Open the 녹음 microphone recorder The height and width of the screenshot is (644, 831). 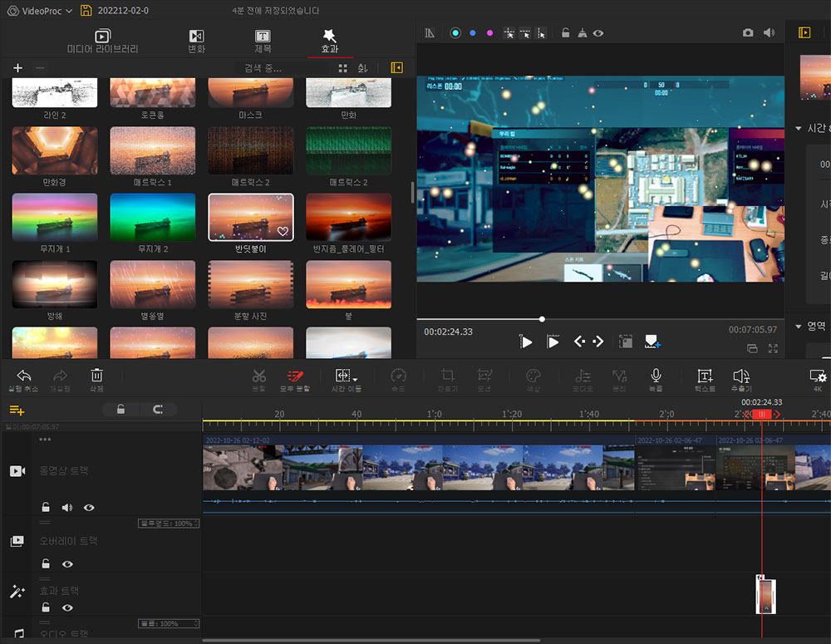tap(656, 376)
